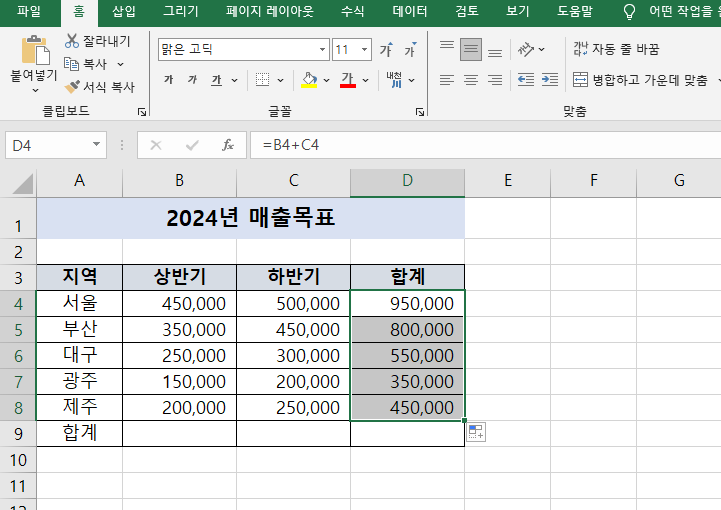This screenshot has width=721, height=510.
Task: Open font dialog launcher
Action: [420, 112]
